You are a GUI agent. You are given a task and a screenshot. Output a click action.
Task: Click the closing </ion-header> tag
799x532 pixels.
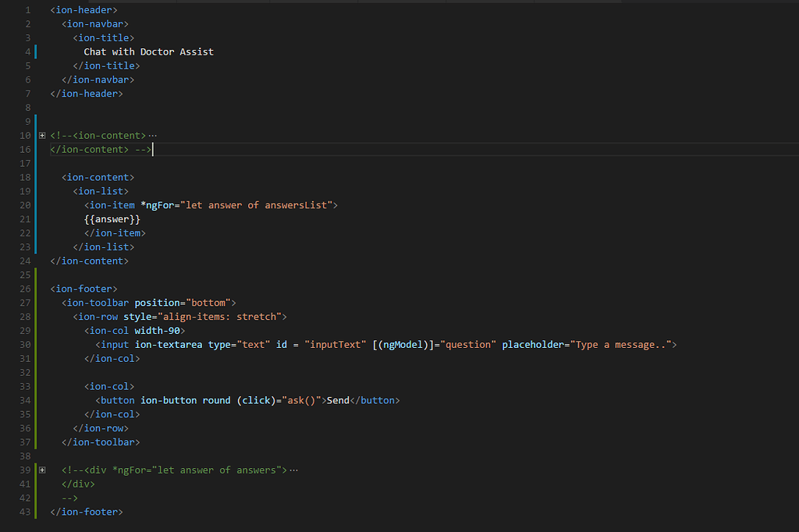click(x=87, y=94)
